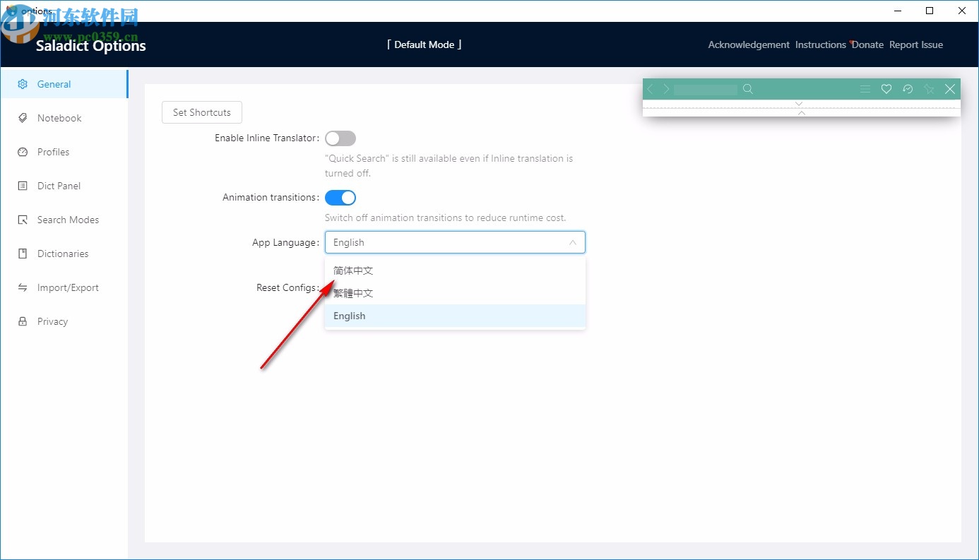Click the Animation transitions label

271,198
